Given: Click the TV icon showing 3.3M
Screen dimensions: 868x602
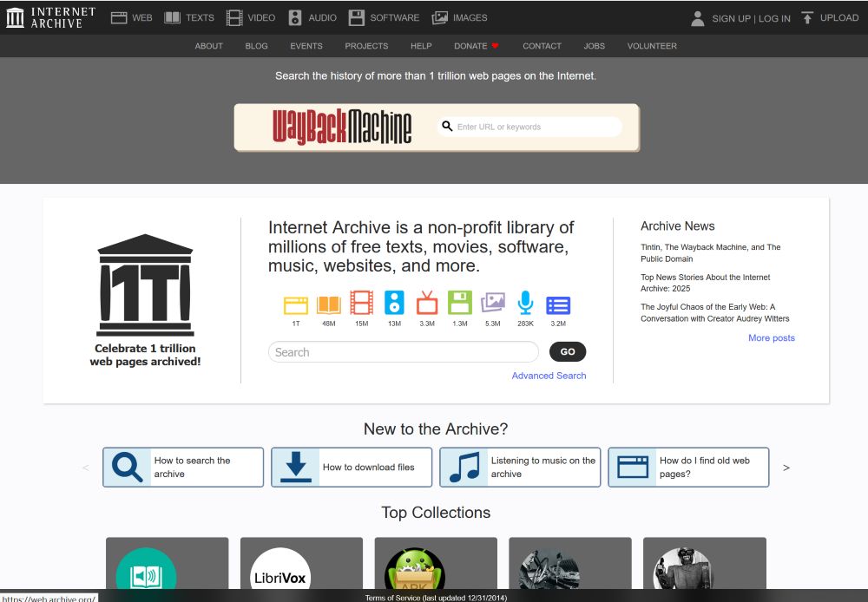Looking at the screenshot, I should click(427, 304).
